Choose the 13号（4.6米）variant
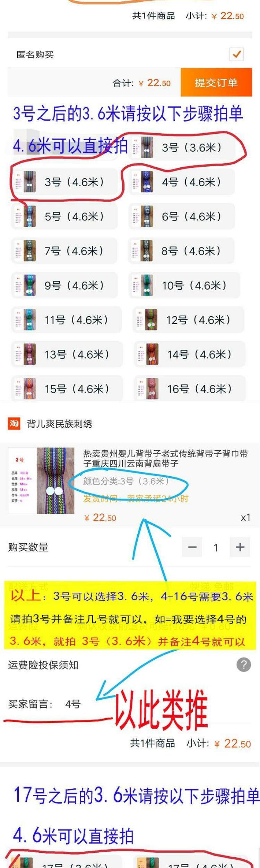This screenshot has width=260, height=868. coord(67,354)
